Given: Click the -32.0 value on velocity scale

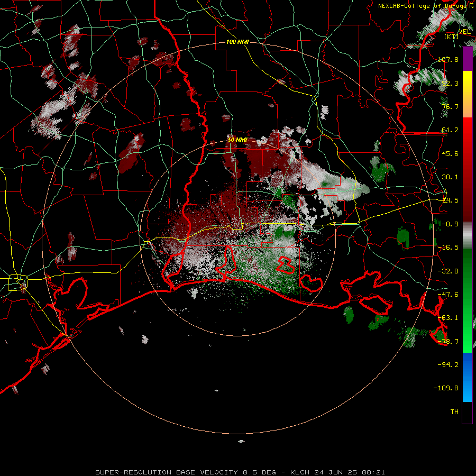Looking at the screenshot, I should click(x=448, y=271).
